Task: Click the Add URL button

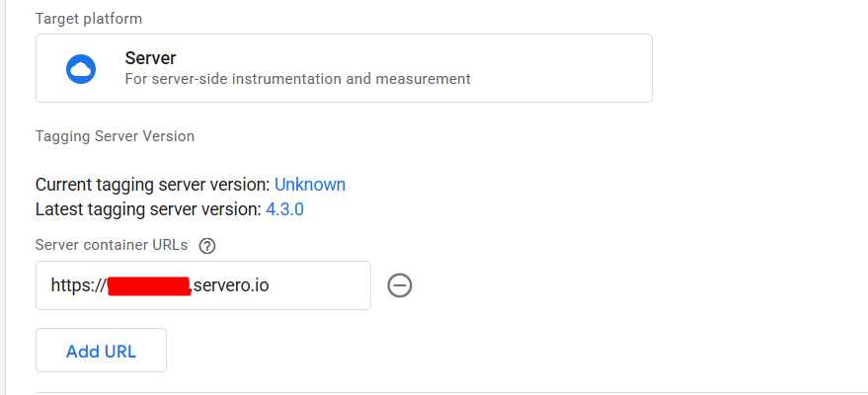Action: [102, 351]
